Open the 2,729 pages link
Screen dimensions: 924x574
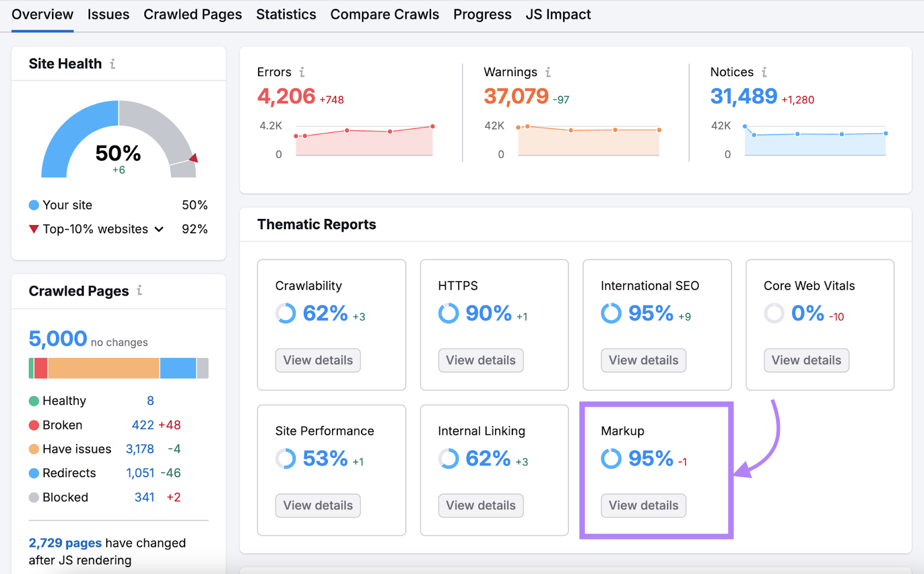pos(65,543)
